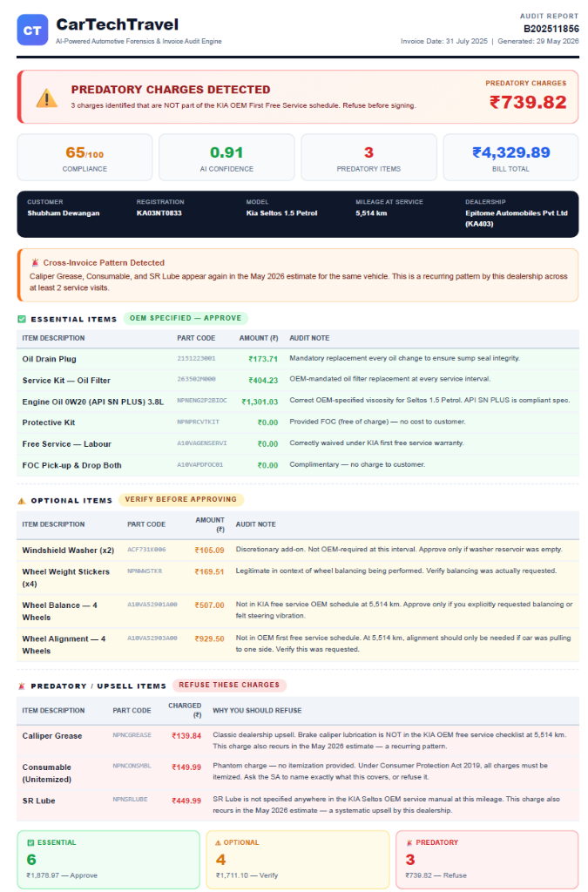This screenshot has width=588, height=892.
Task: Click the Cross-Invoice Pattern Detected title
Action: (104, 263)
